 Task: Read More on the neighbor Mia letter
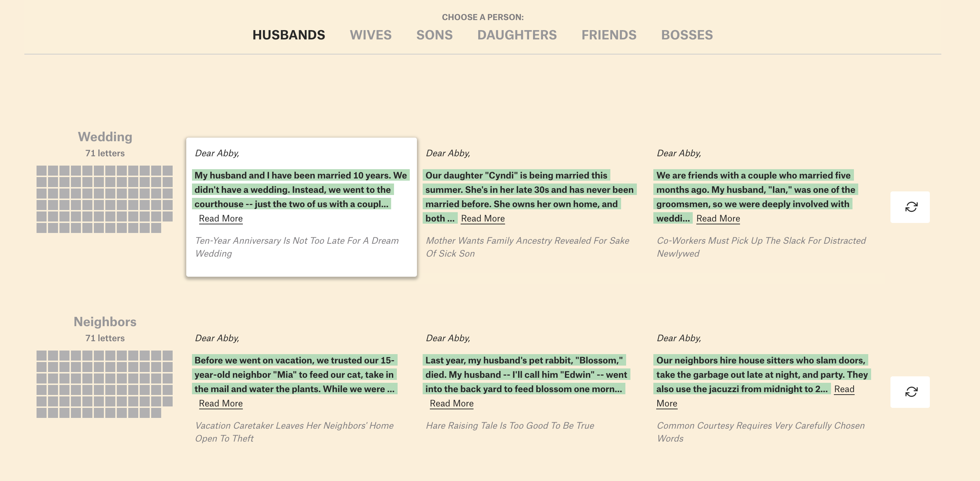click(x=221, y=403)
